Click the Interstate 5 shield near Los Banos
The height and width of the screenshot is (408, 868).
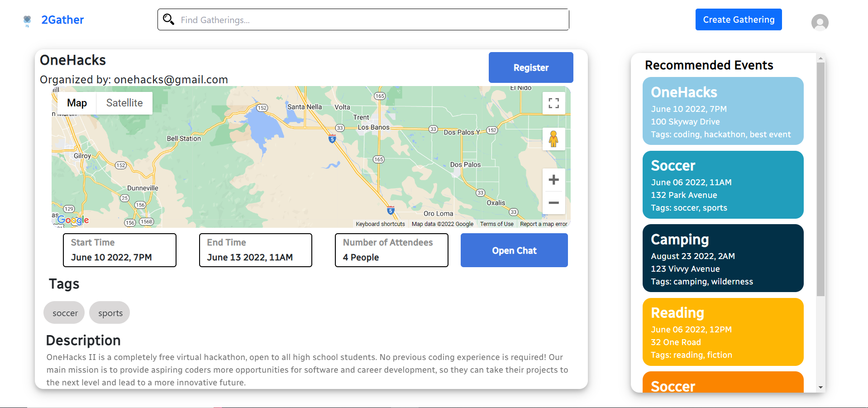click(332, 139)
